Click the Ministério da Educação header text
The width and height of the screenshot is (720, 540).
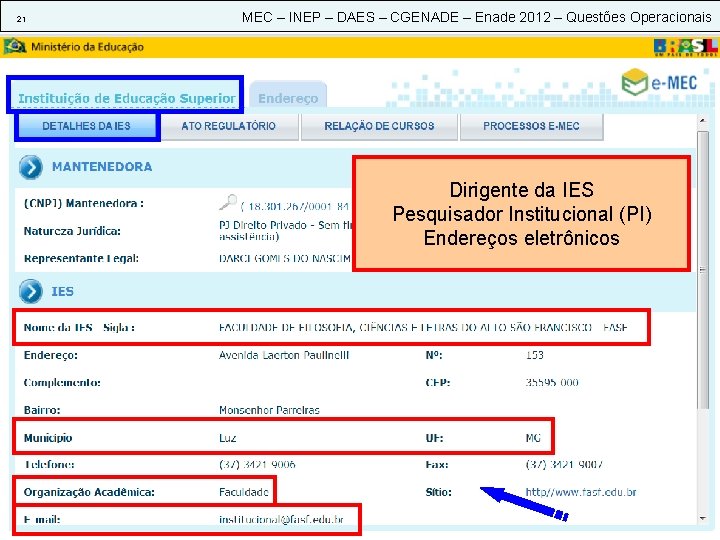click(x=87, y=47)
